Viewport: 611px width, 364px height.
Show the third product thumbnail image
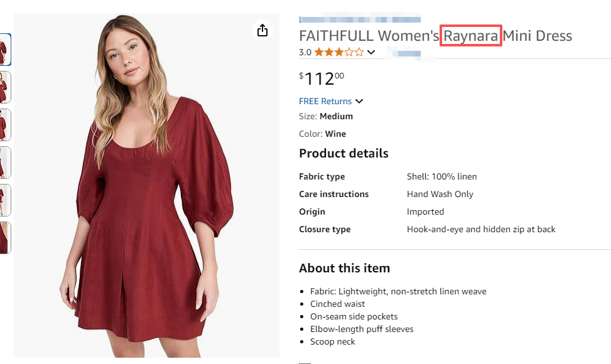[5, 125]
